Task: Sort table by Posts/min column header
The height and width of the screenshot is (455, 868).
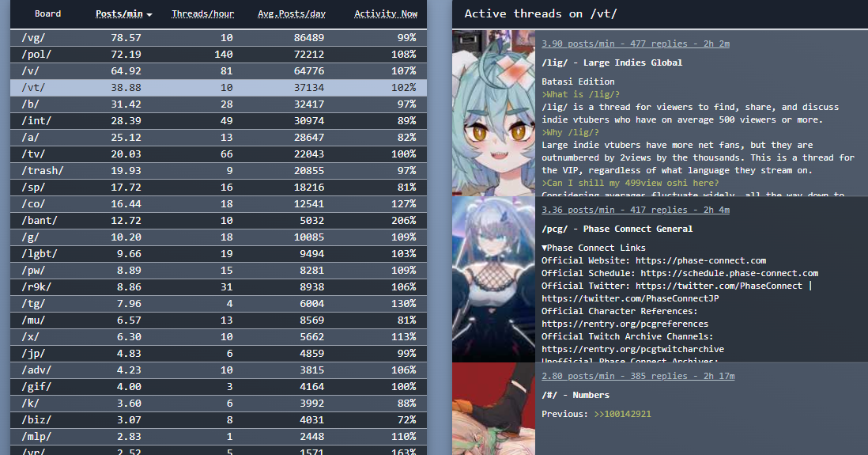Action: [x=119, y=14]
